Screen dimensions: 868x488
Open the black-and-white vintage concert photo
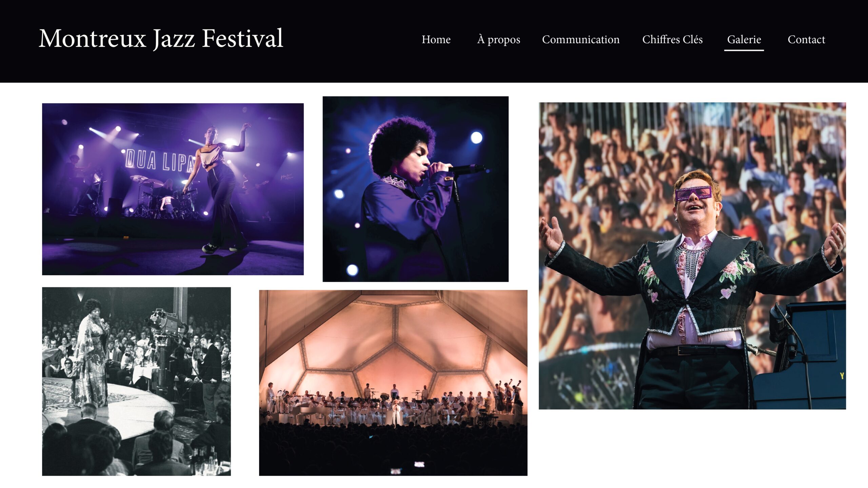pos(136,381)
